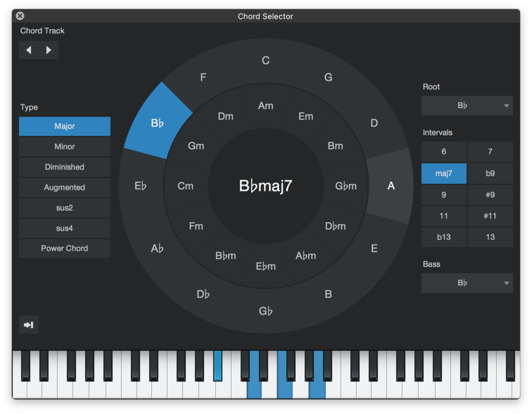The image size is (532, 414).
Task: Click the next chord arrow
Action: coord(49,50)
